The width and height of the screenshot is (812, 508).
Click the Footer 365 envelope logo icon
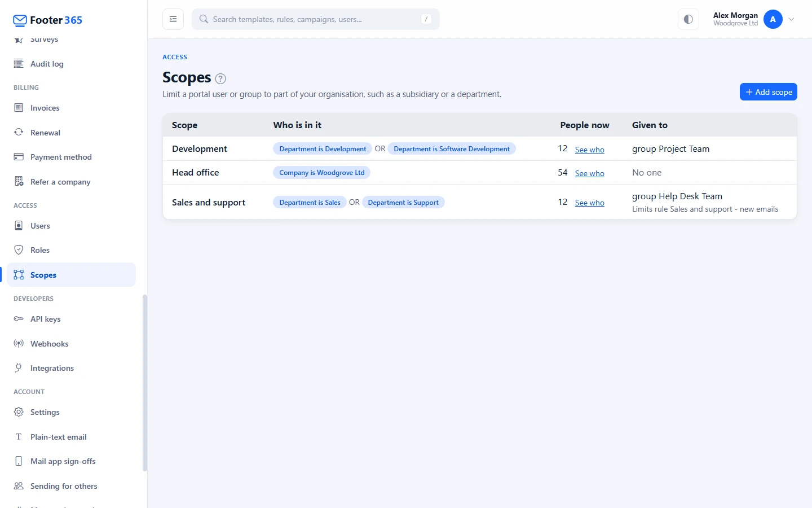click(x=20, y=20)
